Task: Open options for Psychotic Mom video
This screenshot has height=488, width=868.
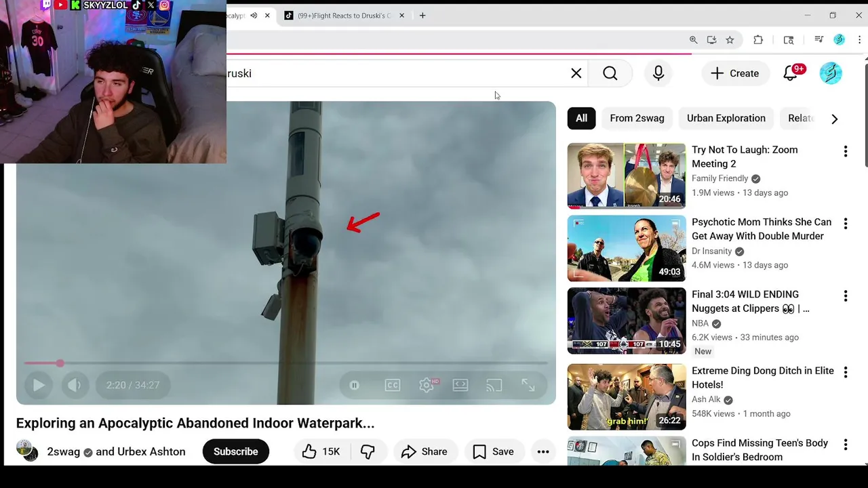Action: click(846, 223)
